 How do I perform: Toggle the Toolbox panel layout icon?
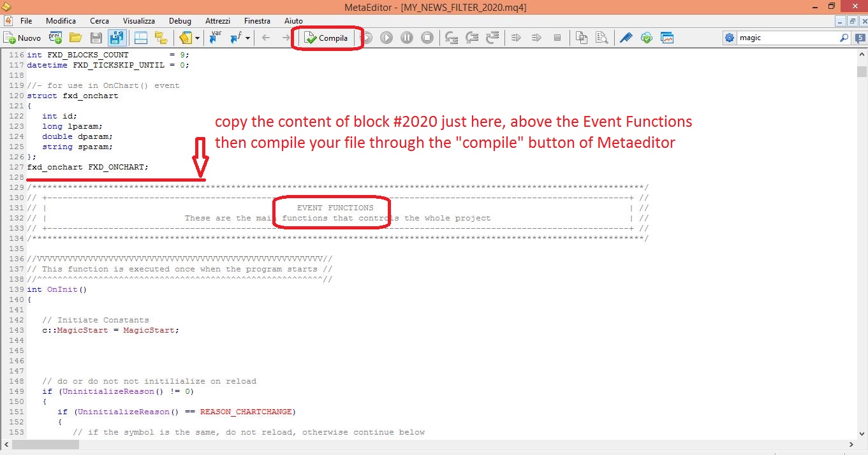[x=140, y=38]
